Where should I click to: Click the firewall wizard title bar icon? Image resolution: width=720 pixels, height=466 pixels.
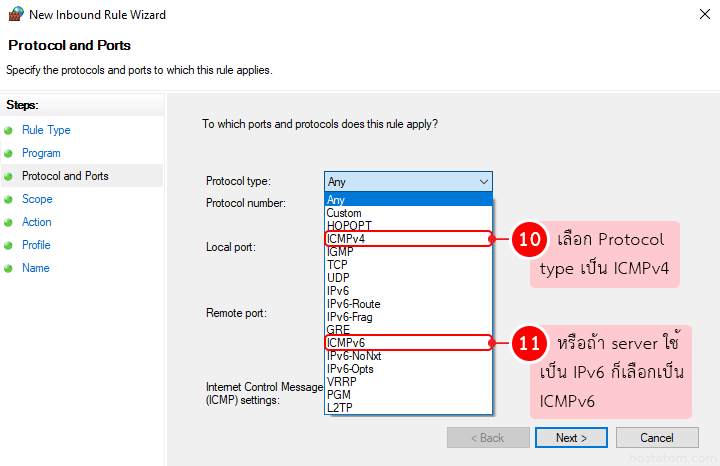click(x=14, y=15)
